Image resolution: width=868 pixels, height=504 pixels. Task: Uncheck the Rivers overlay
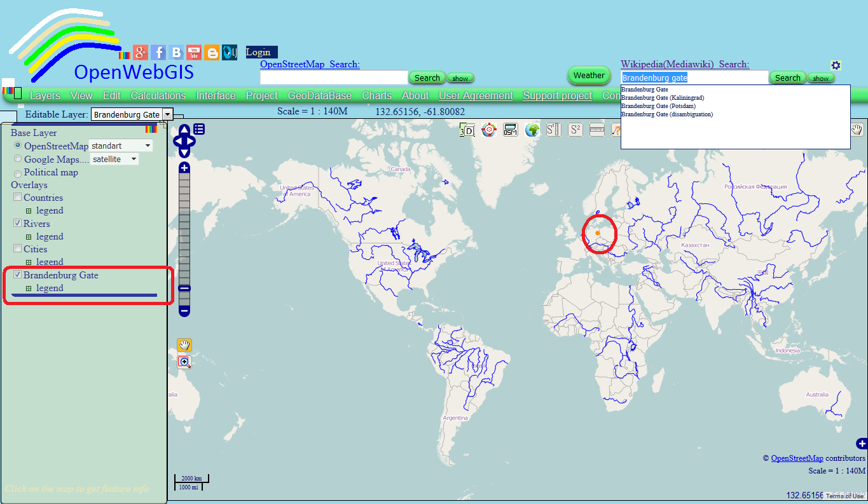click(18, 223)
